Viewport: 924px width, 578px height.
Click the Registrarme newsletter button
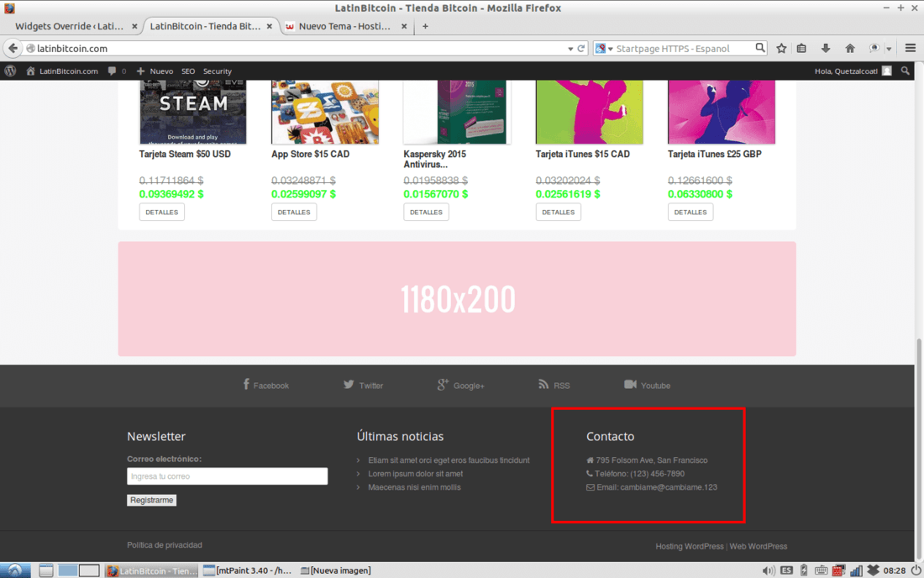[x=151, y=500]
